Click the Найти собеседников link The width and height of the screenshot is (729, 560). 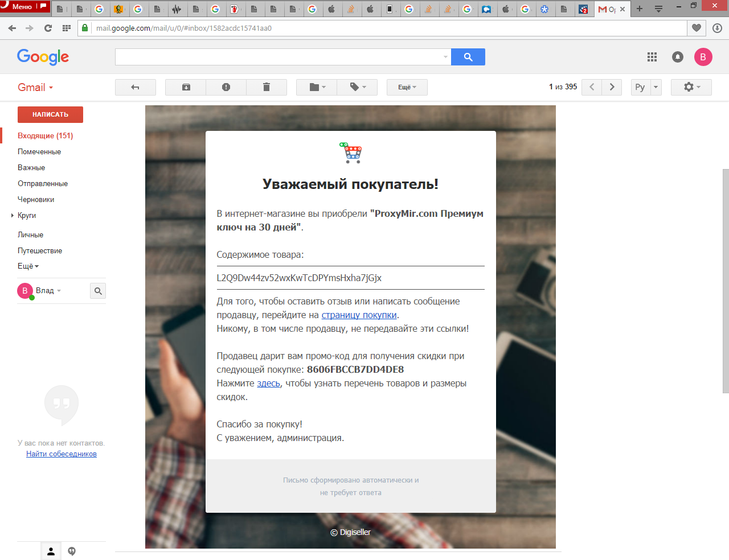coord(62,454)
